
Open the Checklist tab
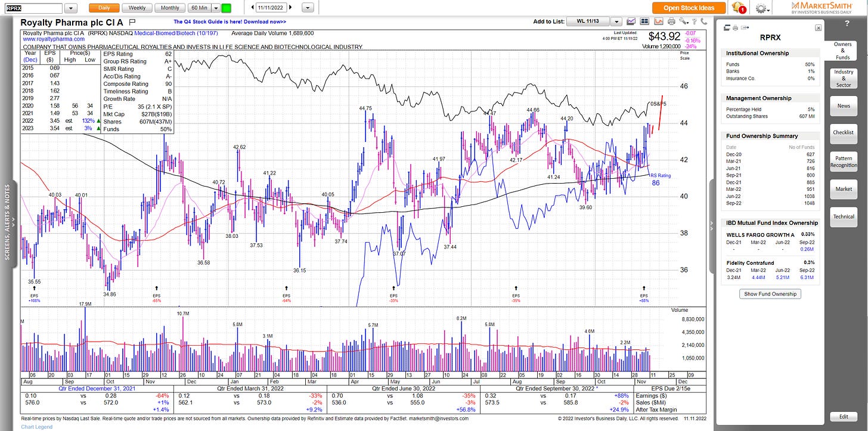click(x=844, y=132)
